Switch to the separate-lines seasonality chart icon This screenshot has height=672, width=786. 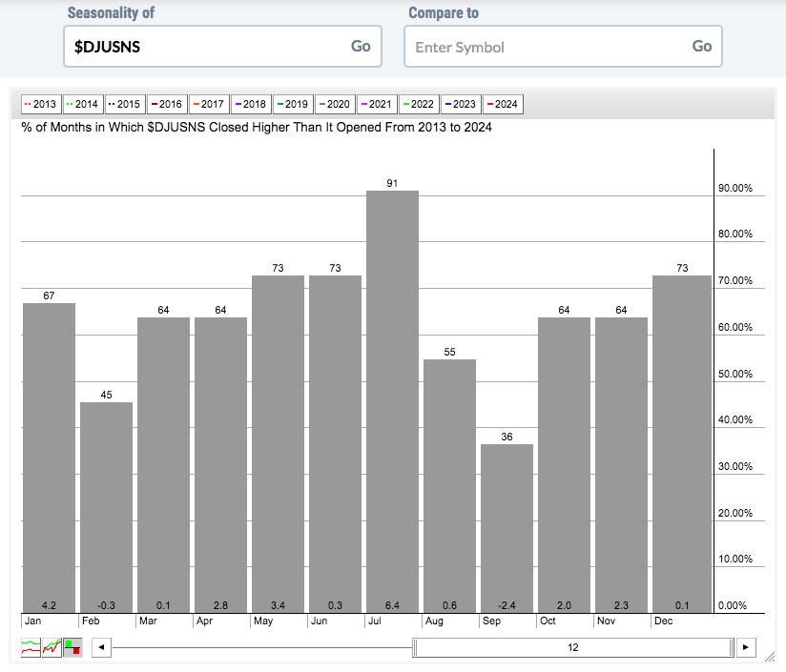[x=31, y=647]
